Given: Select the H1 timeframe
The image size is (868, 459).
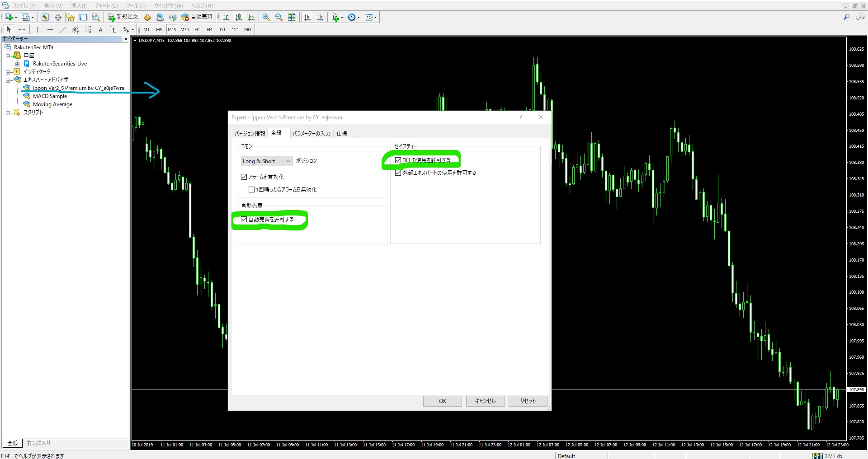Looking at the screenshot, I should [x=197, y=29].
